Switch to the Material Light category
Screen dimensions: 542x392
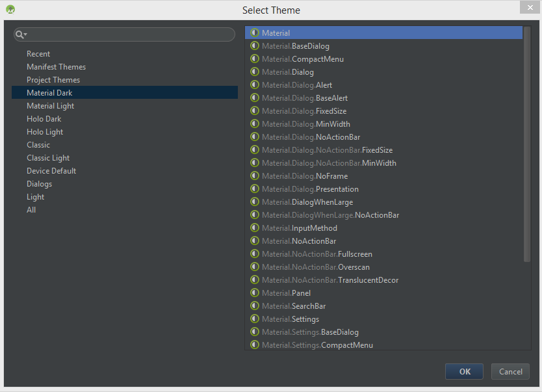tap(51, 106)
